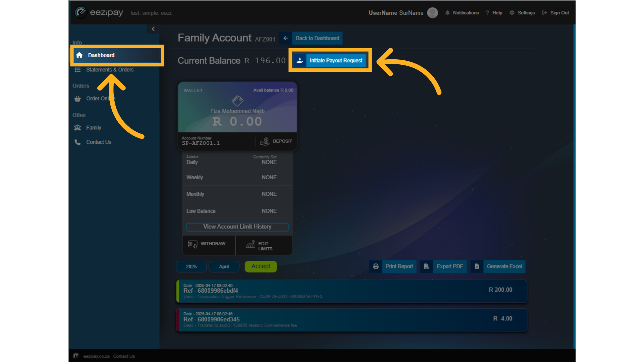This screenshot has height=362, width=644.
Task: Click the Sign Out arrow icon
Action: (x=544, y=13)
